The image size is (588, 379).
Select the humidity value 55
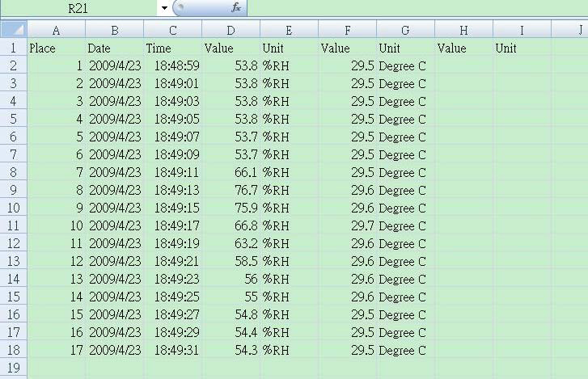point(231,297)
